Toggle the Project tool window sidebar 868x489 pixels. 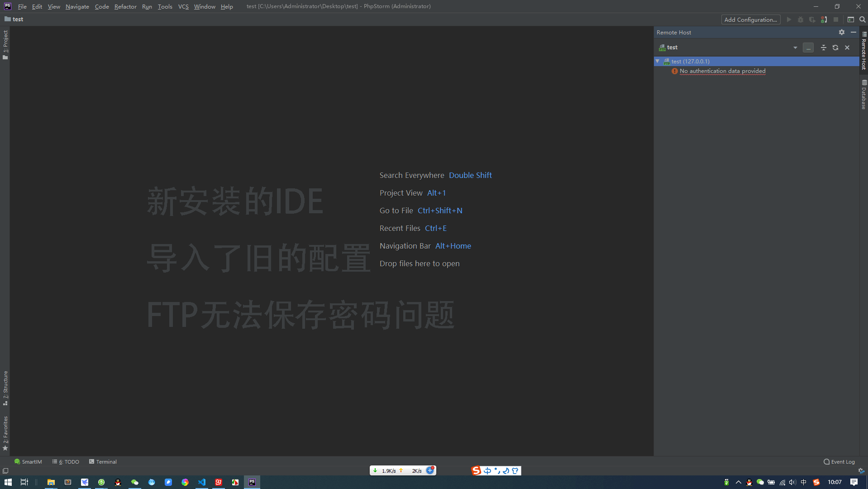point(5,40)
